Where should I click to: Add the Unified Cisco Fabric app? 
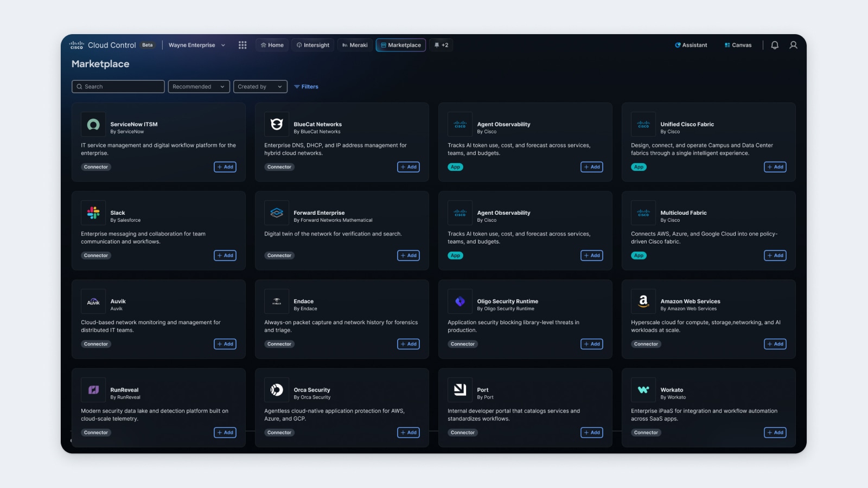pyautogui.click(x=775, y=167)
